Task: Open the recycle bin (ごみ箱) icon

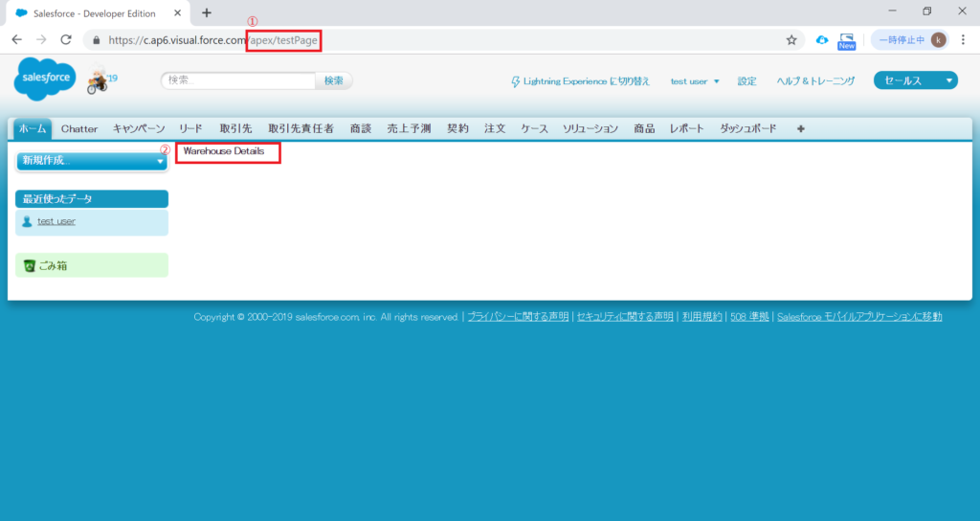Action: pos(30,265)
